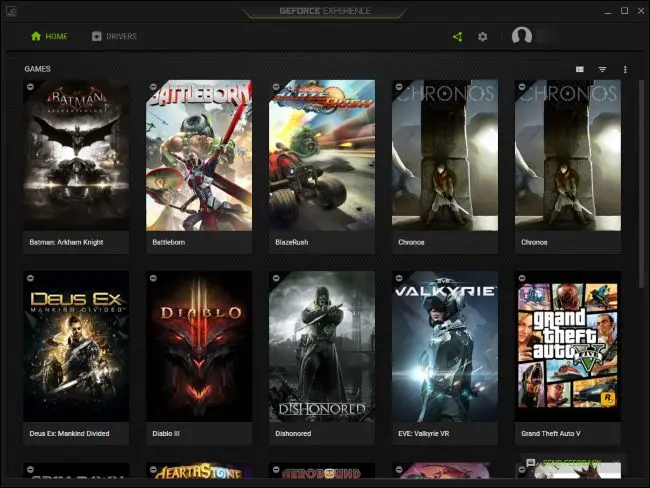Minimize the GeForce Experience window
The height and width of the screenshot is (488, 650).
point(608,11)
